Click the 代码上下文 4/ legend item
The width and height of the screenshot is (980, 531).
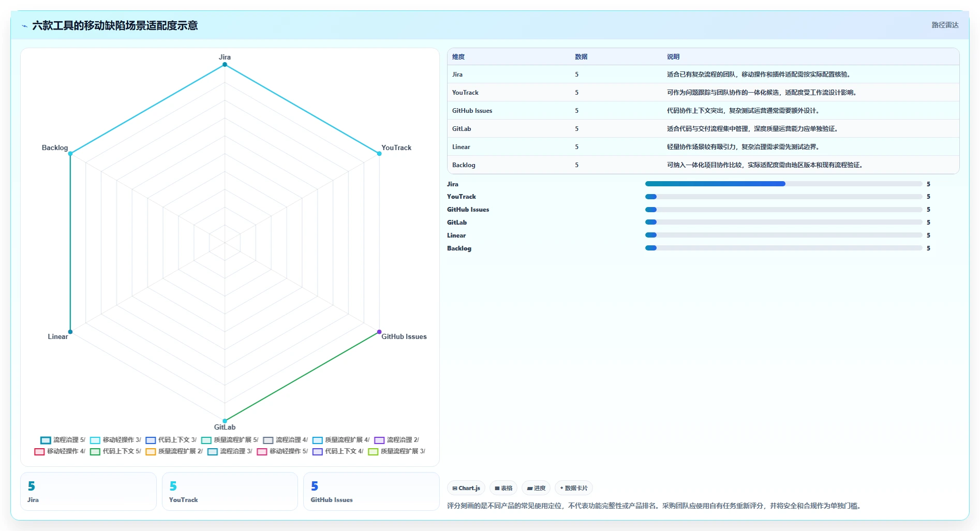point(338,451)
